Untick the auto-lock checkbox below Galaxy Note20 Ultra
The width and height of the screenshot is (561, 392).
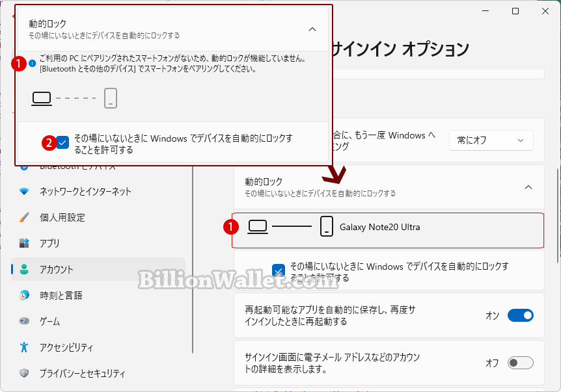tap(279, 270)
